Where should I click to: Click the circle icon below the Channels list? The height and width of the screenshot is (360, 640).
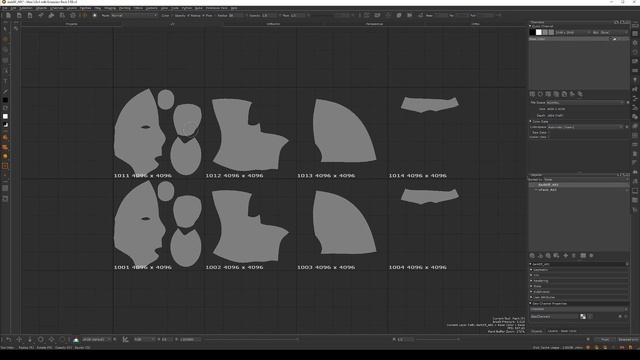[x=540, y=94]
